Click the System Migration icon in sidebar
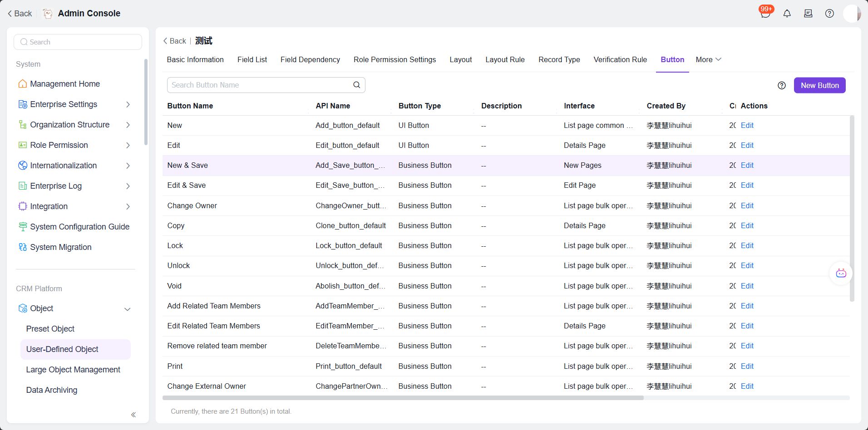The image size is (868, 430). point(22,247)
